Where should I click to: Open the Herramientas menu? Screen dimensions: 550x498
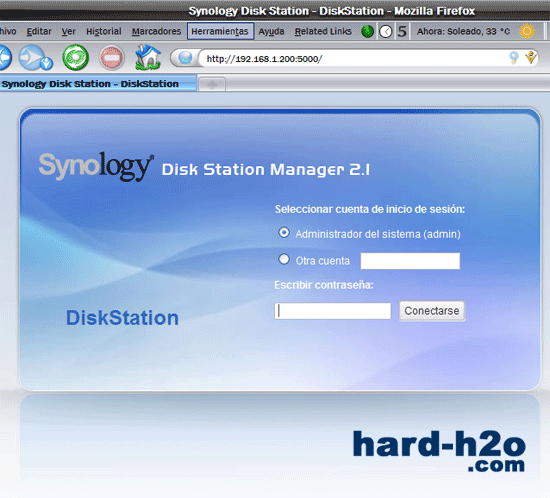220,32
